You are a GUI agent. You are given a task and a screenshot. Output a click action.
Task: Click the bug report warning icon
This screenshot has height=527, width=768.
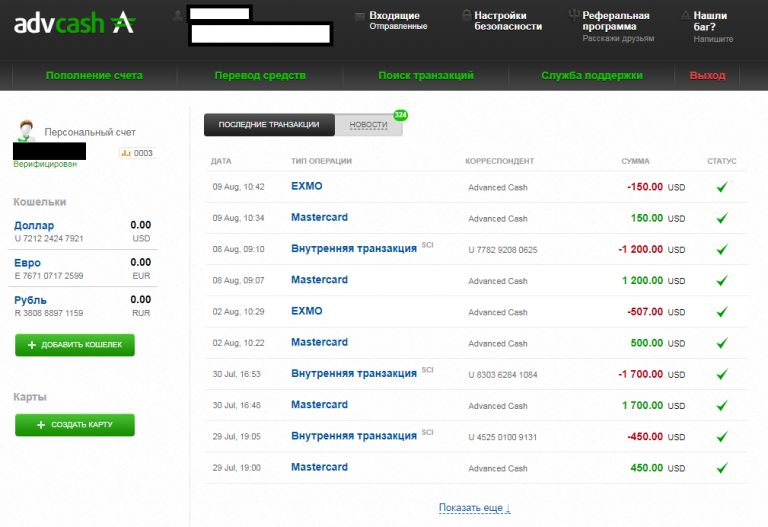(x=686, y=16)
